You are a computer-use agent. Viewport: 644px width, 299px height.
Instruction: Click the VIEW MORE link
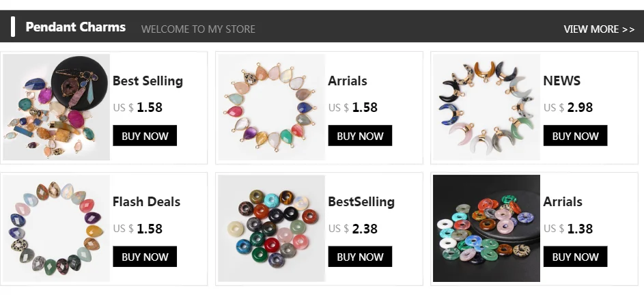coord(599,29)
